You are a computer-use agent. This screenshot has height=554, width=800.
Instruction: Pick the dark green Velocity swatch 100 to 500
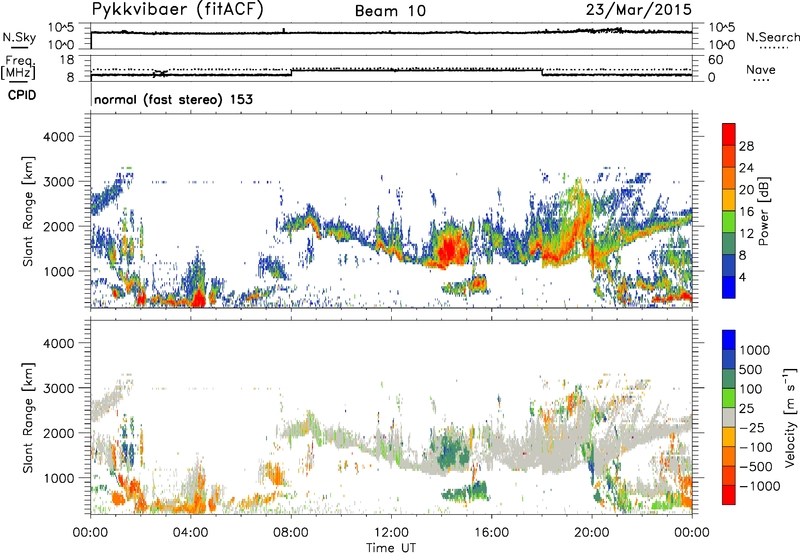(729, 379)
